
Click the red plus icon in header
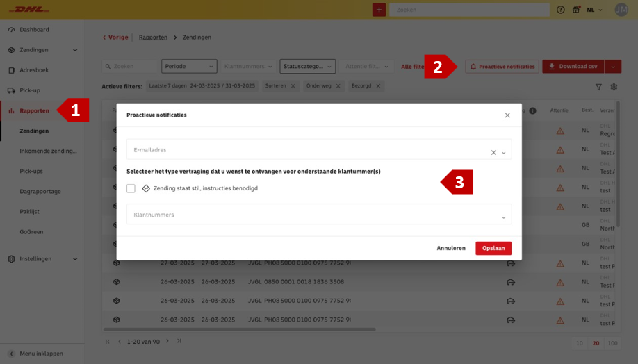379,10
